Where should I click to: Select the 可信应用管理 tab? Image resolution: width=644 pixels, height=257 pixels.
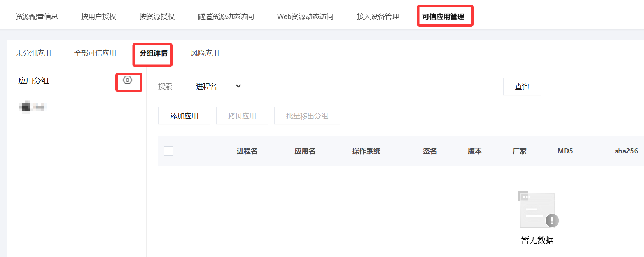tap(443, 17)
